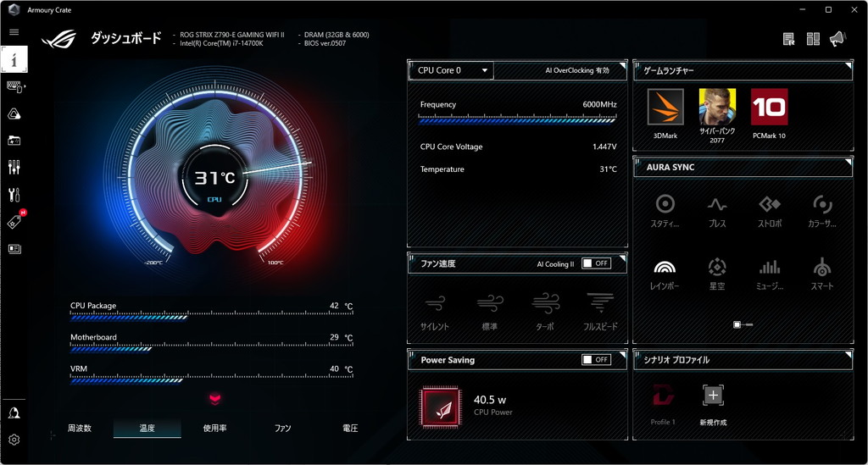Select the Static AURA SYNC effect
The height and width of the screenshot is (465, 868).
[665, 211]
